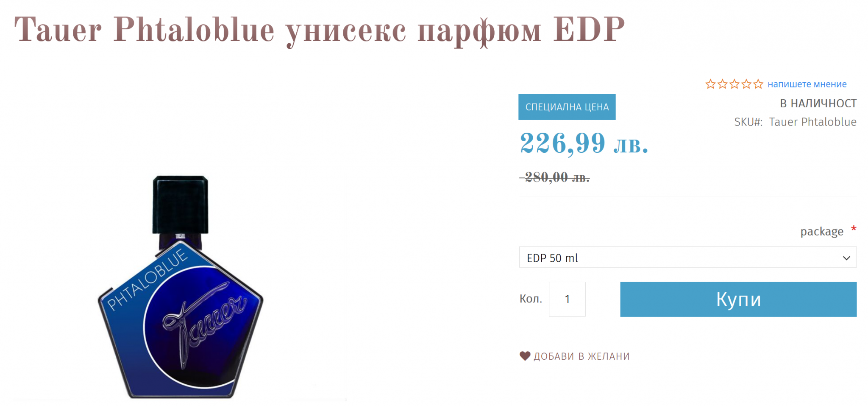Click the ДОБАВИ В ЖЕЛАНИ link
868x406 pixels.
tap(581, 356)
